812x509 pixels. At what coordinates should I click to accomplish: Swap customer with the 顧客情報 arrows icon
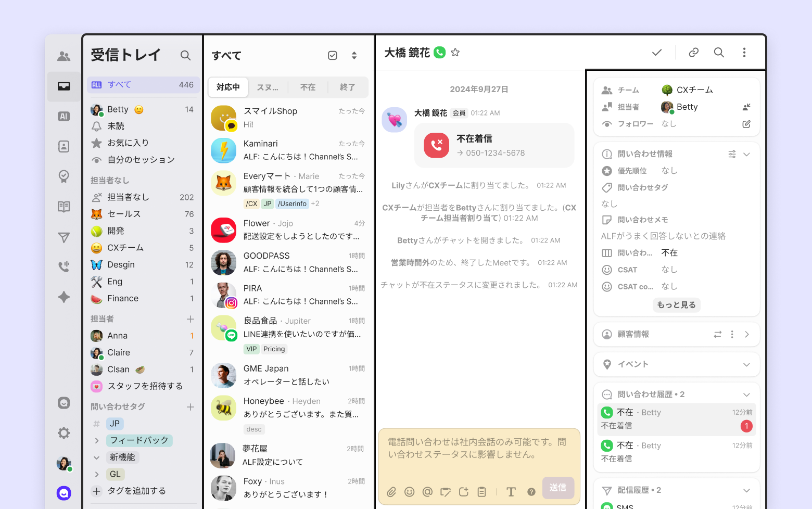coord(718,335)
